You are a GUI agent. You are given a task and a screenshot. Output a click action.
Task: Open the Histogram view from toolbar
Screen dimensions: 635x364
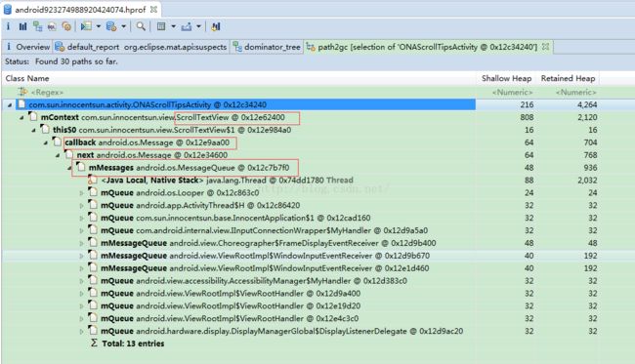pos(22,26)
